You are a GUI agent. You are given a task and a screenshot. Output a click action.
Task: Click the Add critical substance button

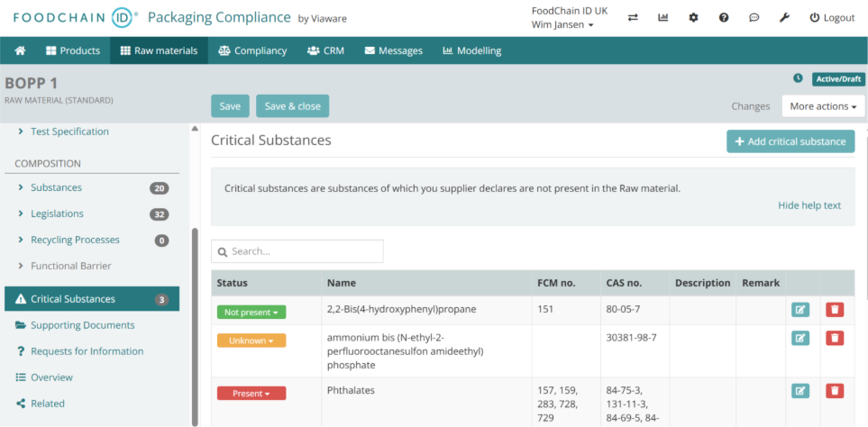(790, 141)
